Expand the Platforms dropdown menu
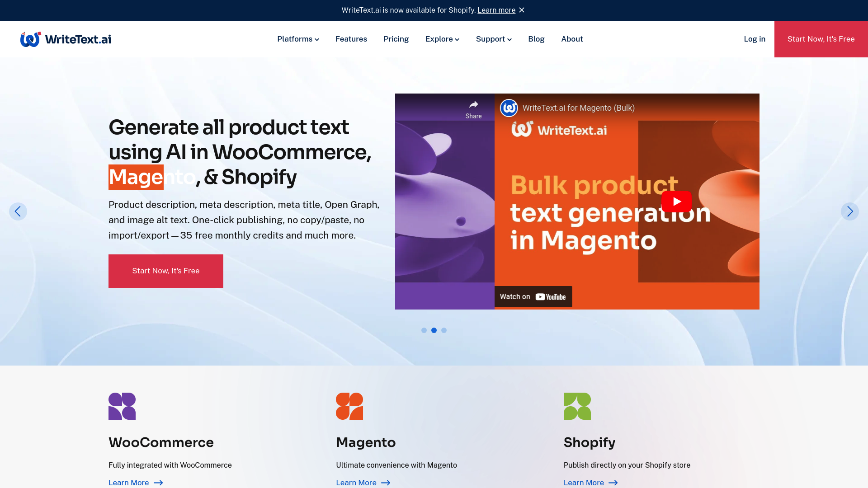 (x=298, y=39)
